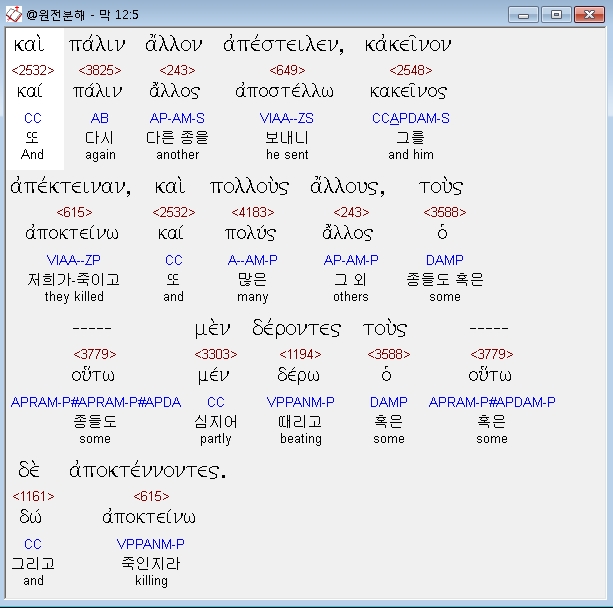Minimize the 원전분해 window
Screen dimensions: 613x608
(523, 15)
